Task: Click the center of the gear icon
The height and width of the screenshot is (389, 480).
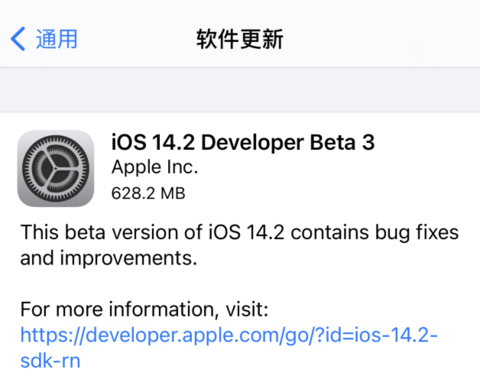Action: coord(56,168)
